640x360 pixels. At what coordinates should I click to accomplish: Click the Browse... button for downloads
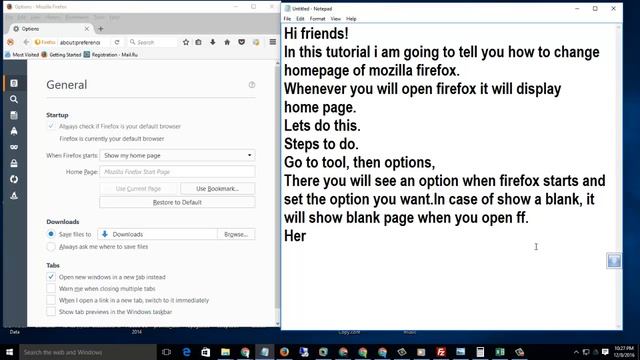pyautogui.click(x=236, y=234)
